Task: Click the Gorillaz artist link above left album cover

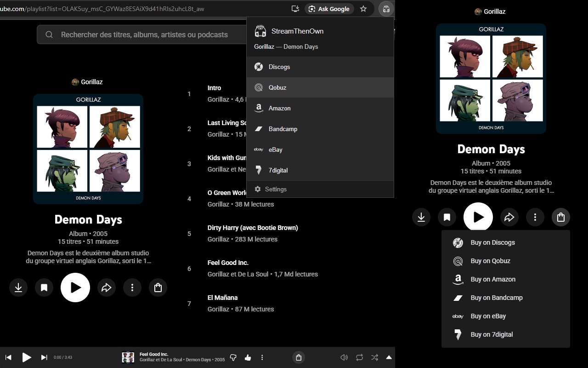Action: point(87,82)
